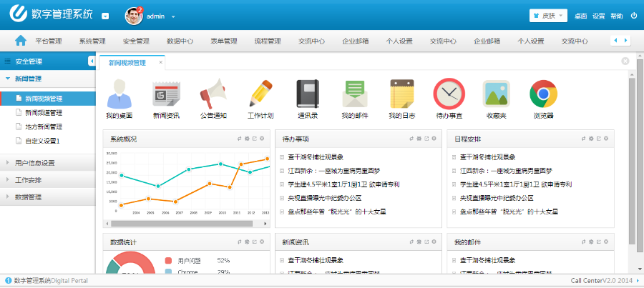Collapse the 新闻管理 section

(x=48, y=79)
